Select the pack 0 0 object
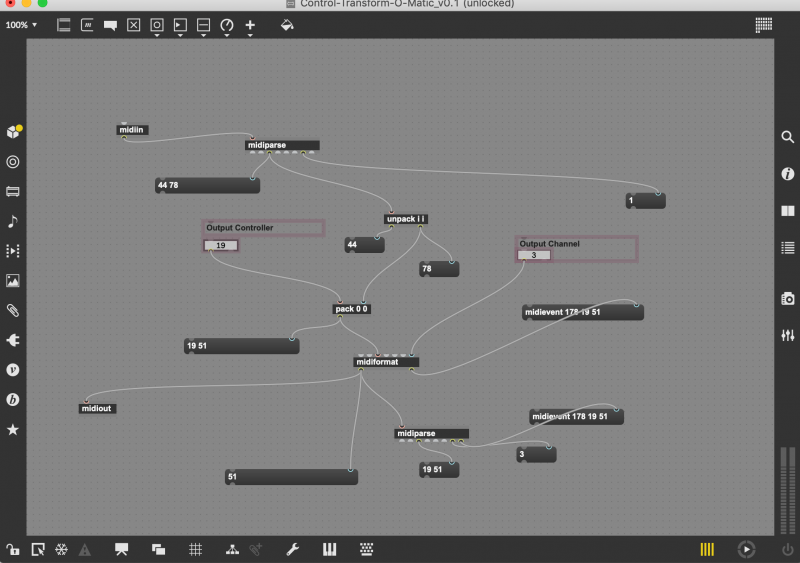The height and width of the screenshot is (563, 800). [352, 309]
